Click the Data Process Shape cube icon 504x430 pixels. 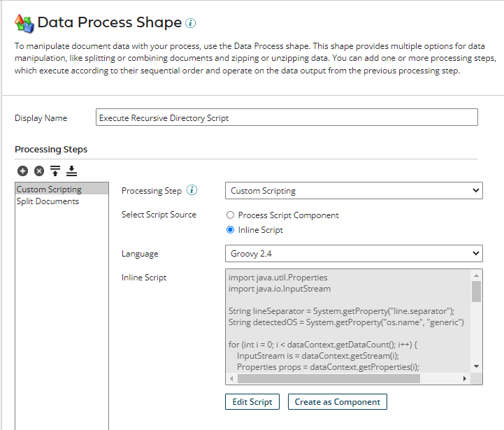click(24, 23)
